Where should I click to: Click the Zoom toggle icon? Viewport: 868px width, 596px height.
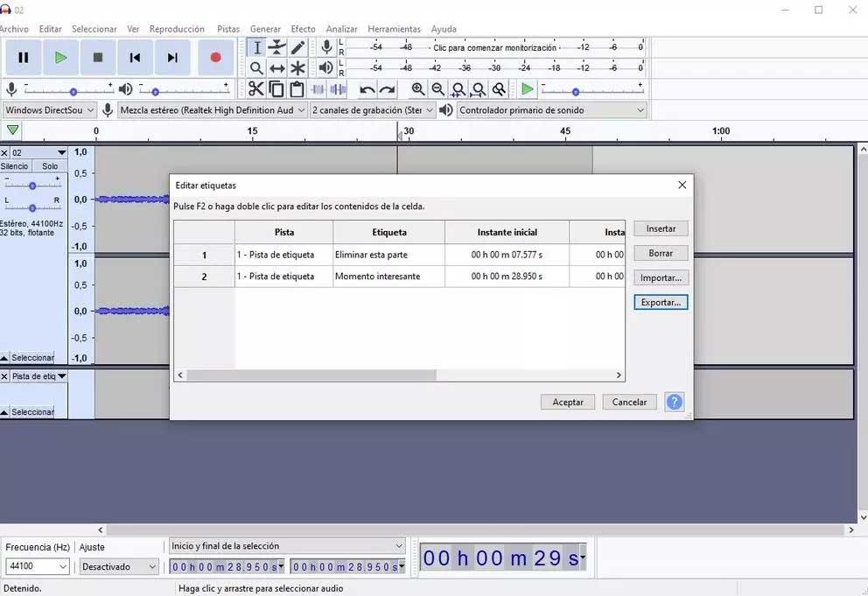(500, 89)
